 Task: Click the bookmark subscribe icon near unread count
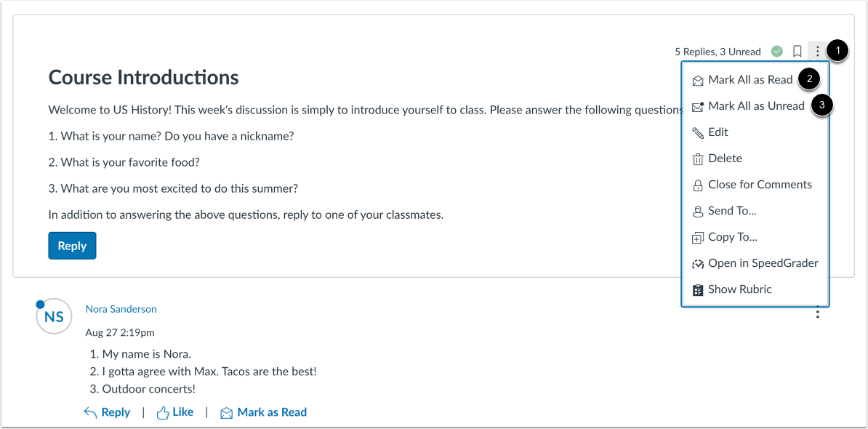797,51
